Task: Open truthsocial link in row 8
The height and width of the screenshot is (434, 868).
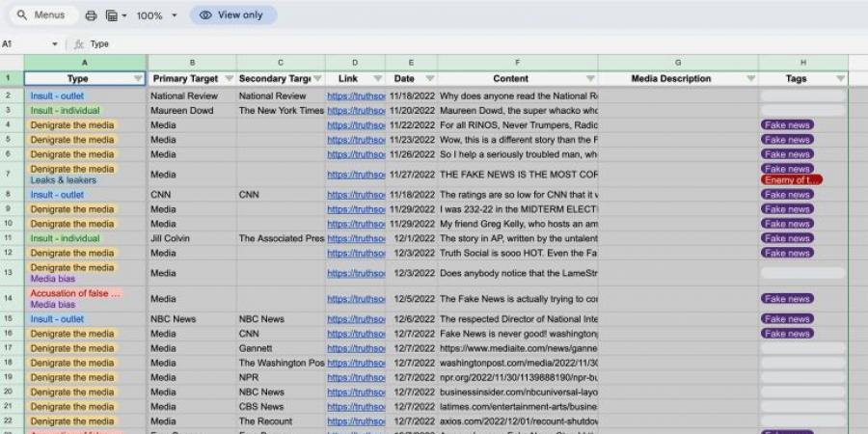Action: coord(356,195)
